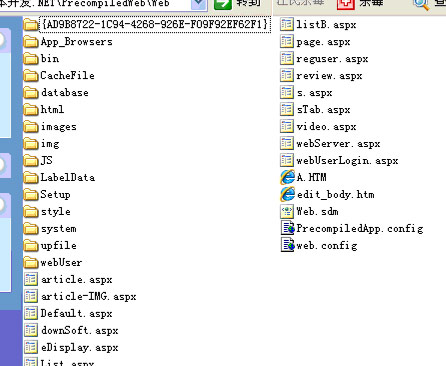Select the system folder icon
Viewport: 446px width, 366px height.
tap(31, 229)
